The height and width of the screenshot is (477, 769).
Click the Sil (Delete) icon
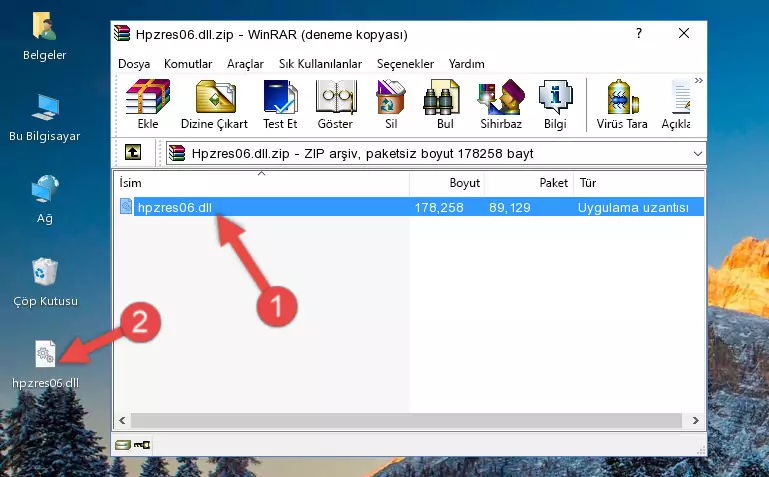click(391, 104)
